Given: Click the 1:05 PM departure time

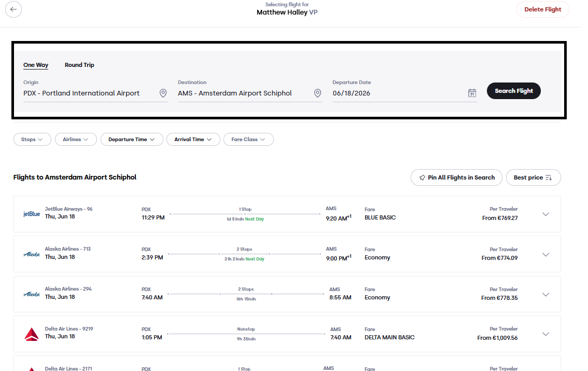Looking at the screenshot, I should (x=152, y=337).
